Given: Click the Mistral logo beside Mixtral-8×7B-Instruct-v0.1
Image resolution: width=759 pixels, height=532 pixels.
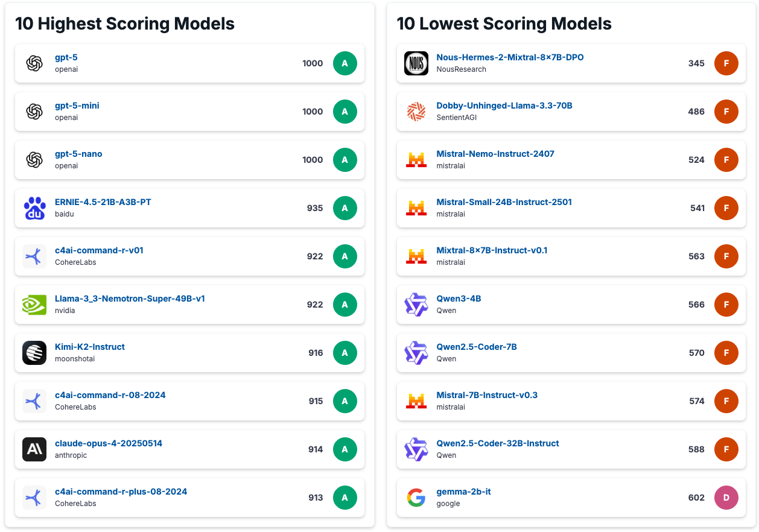Looking at the screenshot, I should tap(416, 256).
